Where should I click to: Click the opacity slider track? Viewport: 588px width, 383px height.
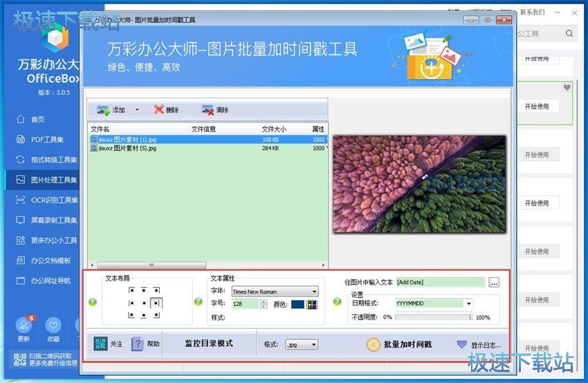pyautogui.click(x=434, y=317)
